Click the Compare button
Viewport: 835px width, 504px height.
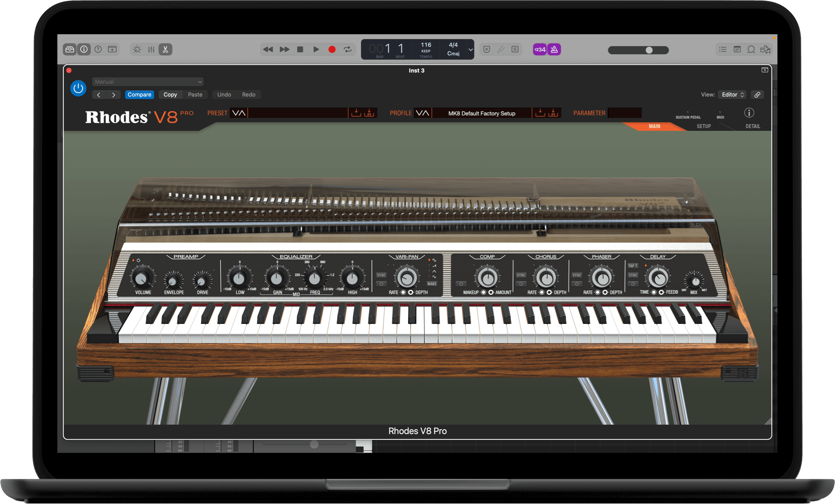click(139, 95)
